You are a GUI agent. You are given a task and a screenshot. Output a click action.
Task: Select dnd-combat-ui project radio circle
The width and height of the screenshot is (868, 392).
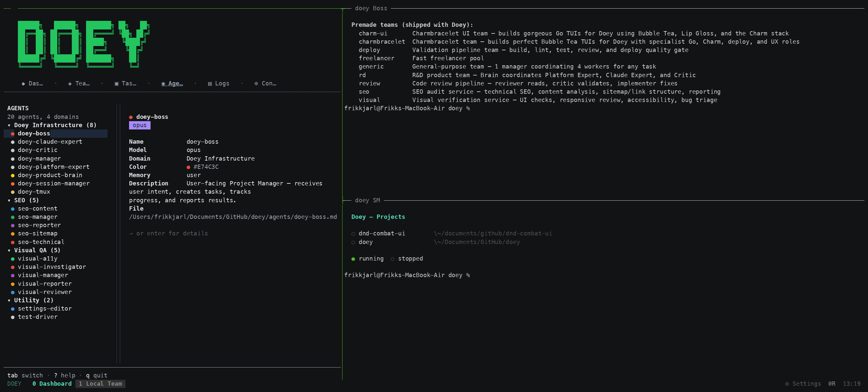[353, 234]
